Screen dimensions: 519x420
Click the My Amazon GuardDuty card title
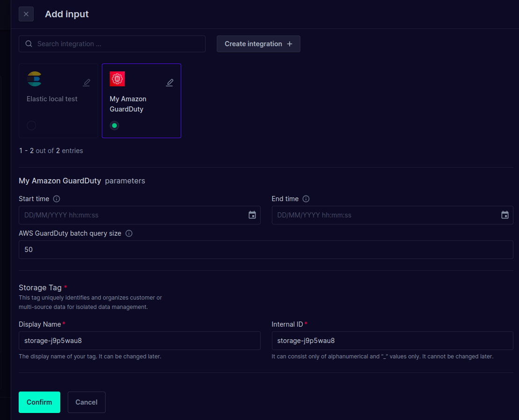[128, 104]
